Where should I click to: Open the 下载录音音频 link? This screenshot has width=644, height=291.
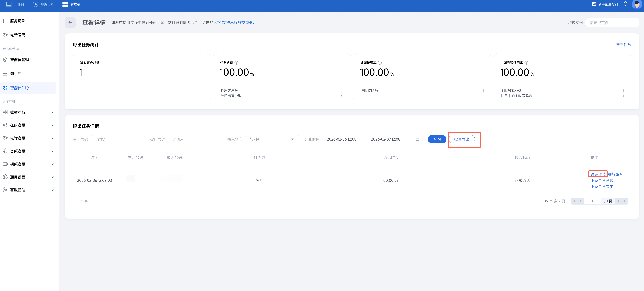click(601, 180)
